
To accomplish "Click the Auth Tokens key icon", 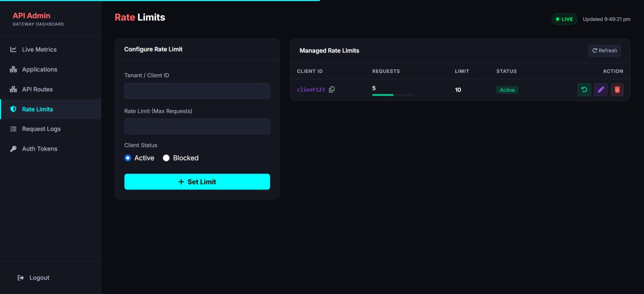I will point(13,149).
